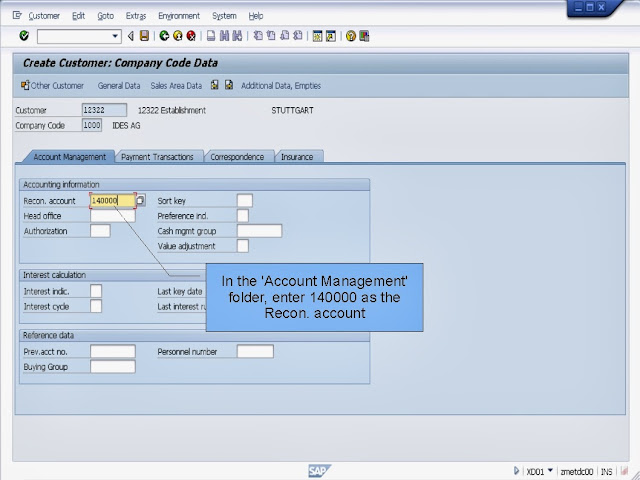Viewport: 640px width, 480px height.
Task: Click the Buying Group input field
Action: [x=113, y=367]
